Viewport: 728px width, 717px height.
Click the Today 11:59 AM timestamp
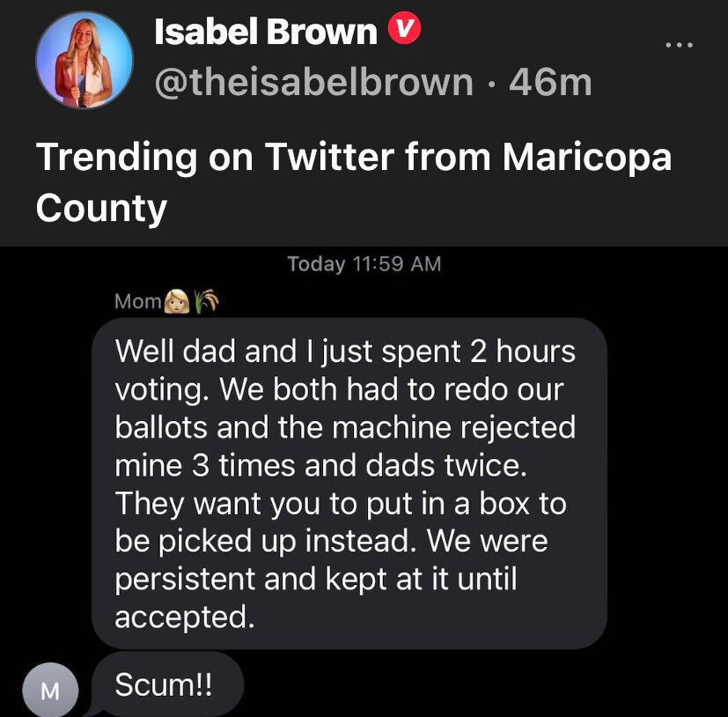pyautogui.click(x=364, y=262)
